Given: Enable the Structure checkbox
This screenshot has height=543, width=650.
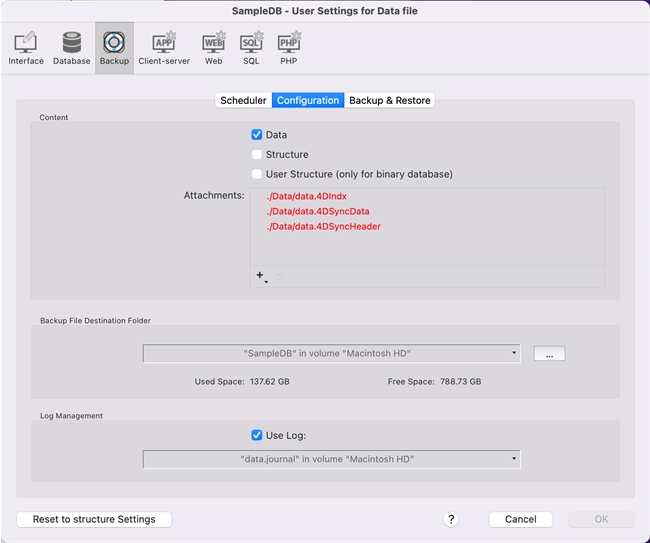Looking at the screenshot, I should tap(257, 155).
